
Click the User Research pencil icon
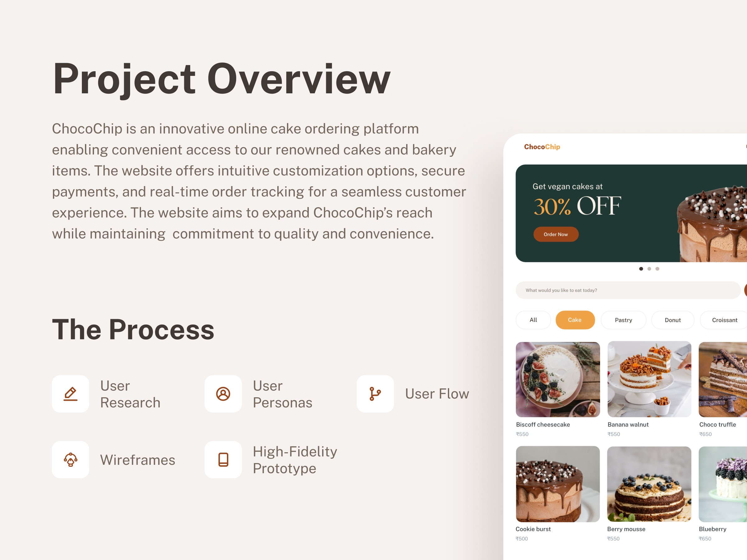coord(71,394)
